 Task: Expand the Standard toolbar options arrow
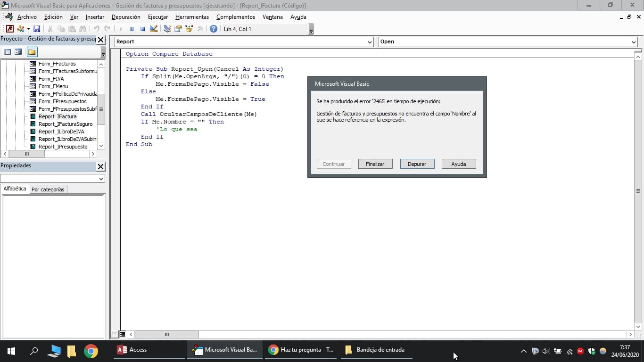[x=311, y=29]
